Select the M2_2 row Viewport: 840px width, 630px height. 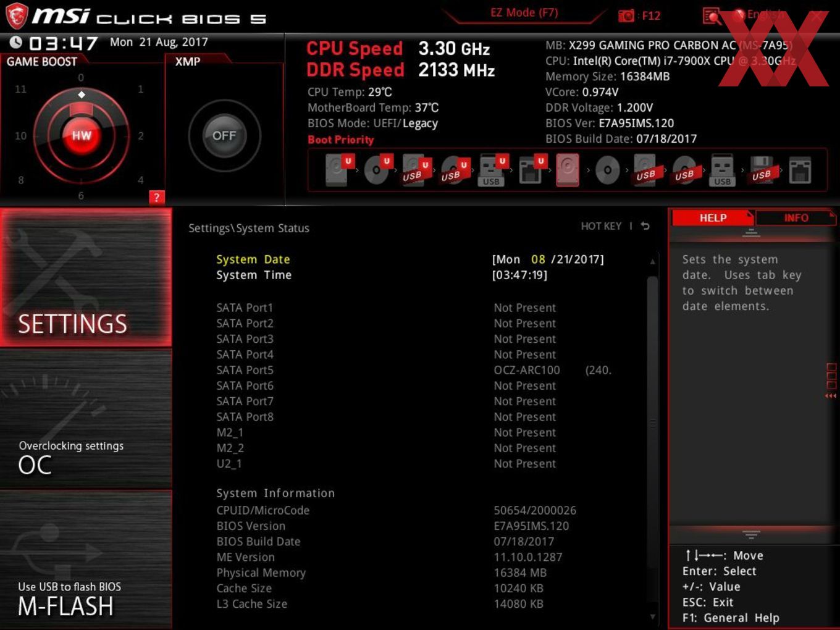(386, 448)
